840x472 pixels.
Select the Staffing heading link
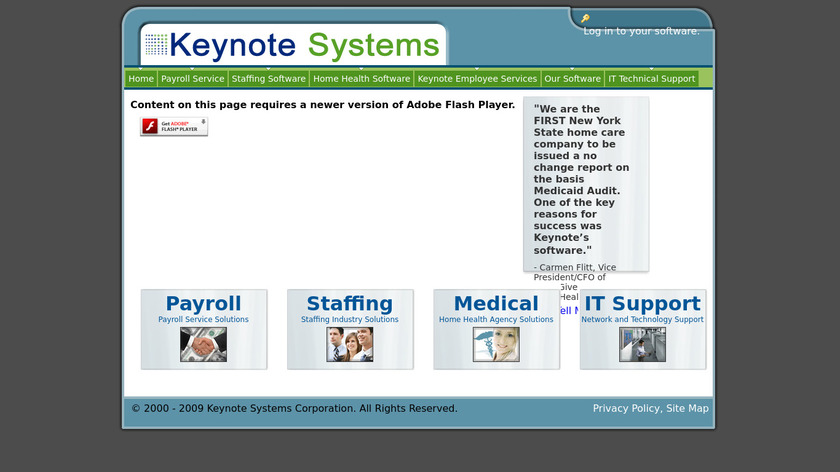coord(350,303)
